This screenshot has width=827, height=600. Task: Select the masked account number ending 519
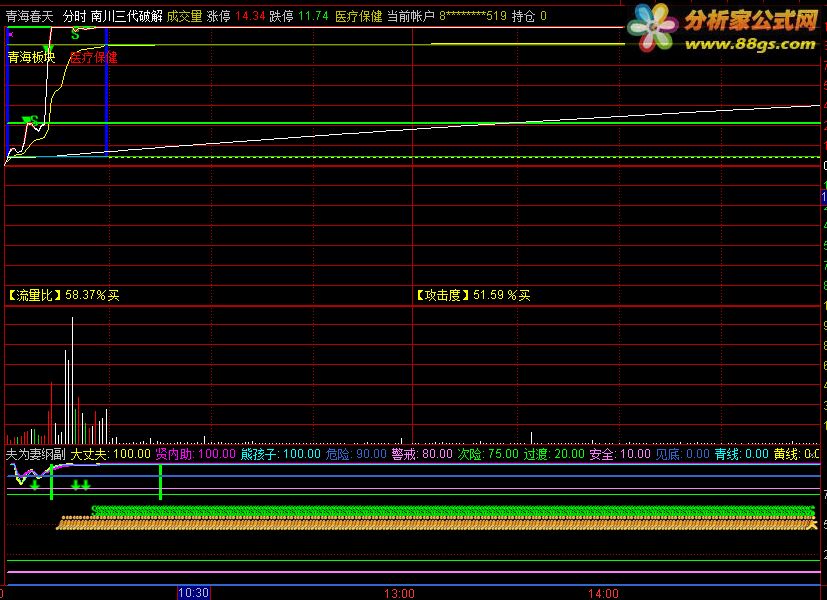tap(473, 16)
